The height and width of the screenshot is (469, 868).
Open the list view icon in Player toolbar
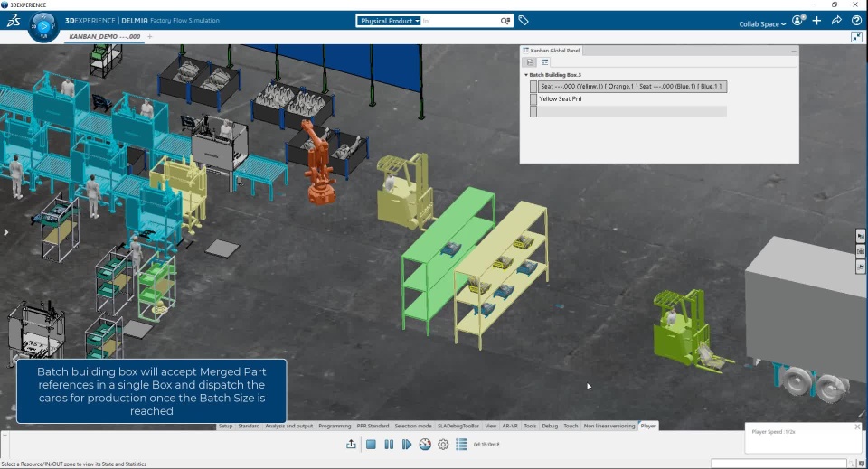coord(461,444)
